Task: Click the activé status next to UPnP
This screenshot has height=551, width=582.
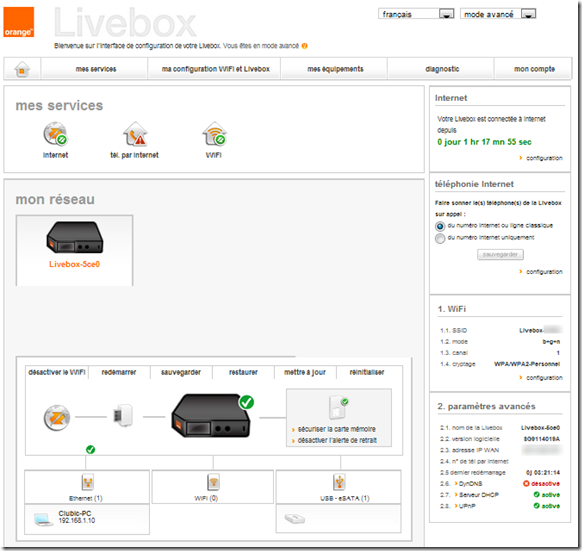Action: (x=546, y=506)
